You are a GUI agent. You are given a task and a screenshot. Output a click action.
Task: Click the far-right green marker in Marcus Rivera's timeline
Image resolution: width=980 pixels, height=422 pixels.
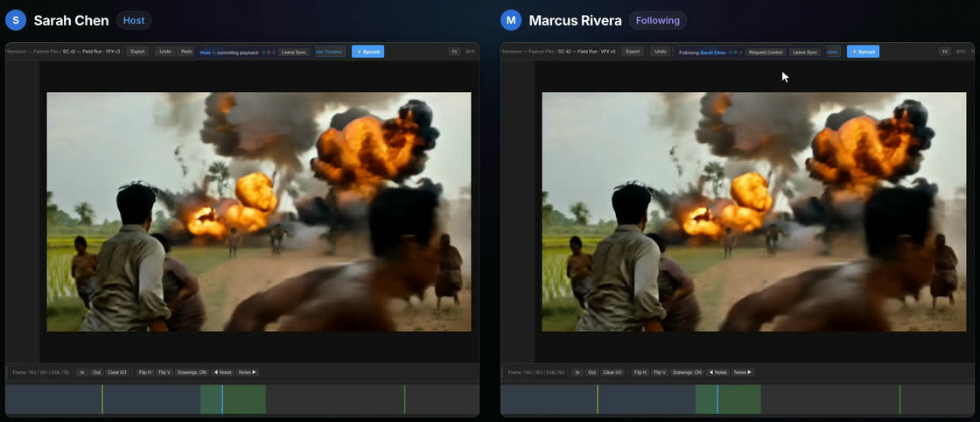(x=899, y=399)
